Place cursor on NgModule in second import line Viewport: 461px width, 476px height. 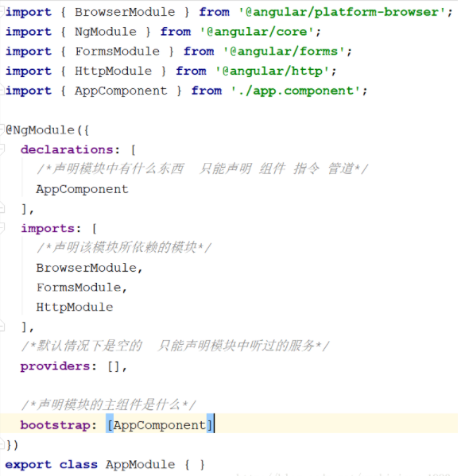106,32
